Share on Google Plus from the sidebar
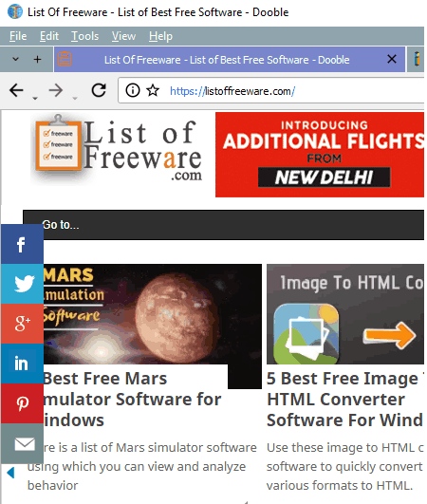The height and width of the screenshot is (504, 427). 22,324
